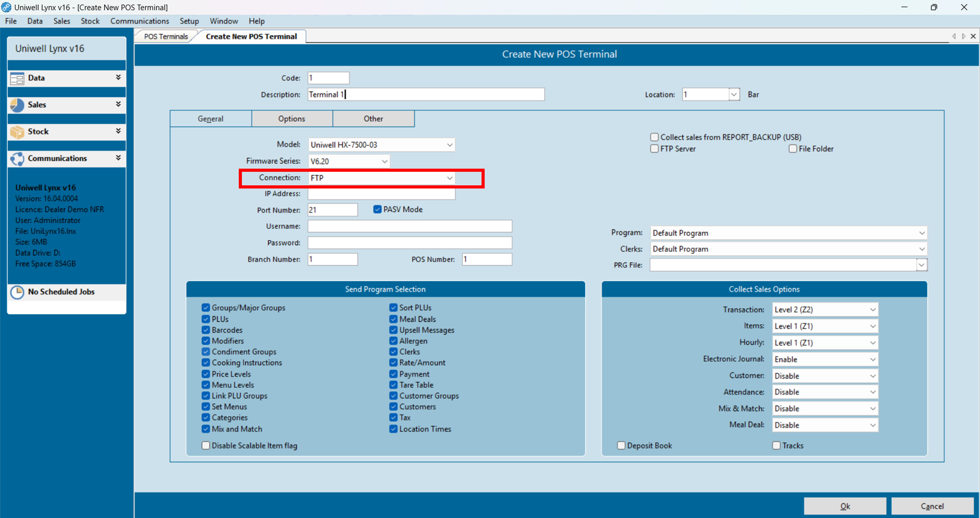Click the Stock box icon
The image size is (980, 518).
[17, 132]
